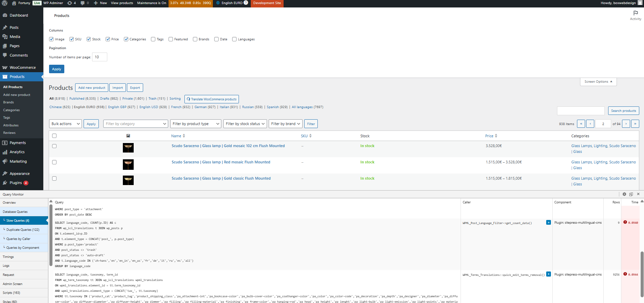Enable the Featured column checkbox
Viewport: 644px width, 303px height.
[171, 39]
